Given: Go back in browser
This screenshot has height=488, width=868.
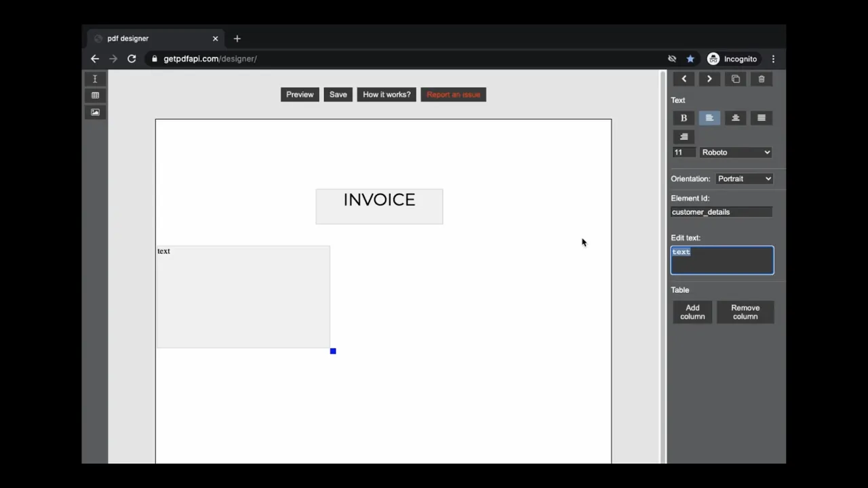Looking at the screenshot, I should pyautogui.click(x=95, y=59).
